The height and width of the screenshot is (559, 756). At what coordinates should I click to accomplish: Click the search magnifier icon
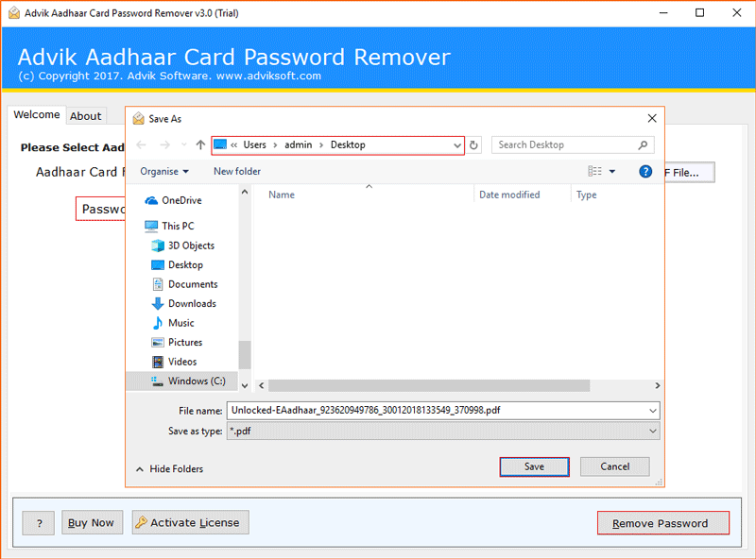643,144
